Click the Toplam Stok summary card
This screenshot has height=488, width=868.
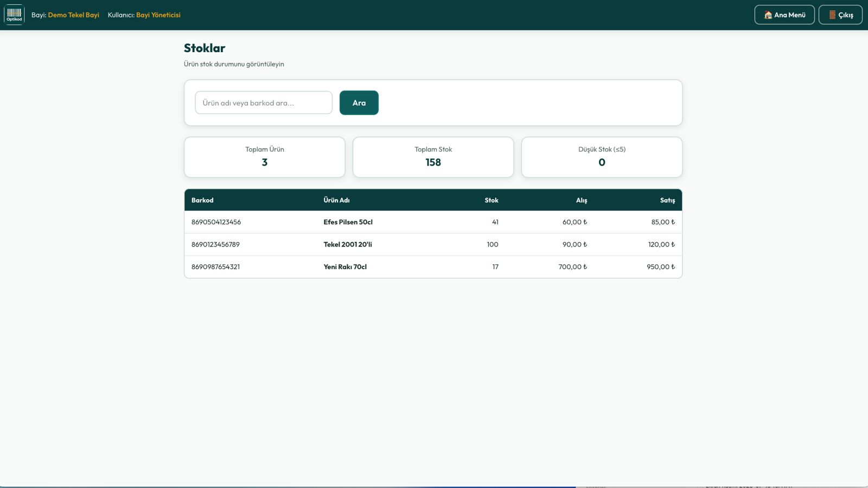[x=433, y=157]
